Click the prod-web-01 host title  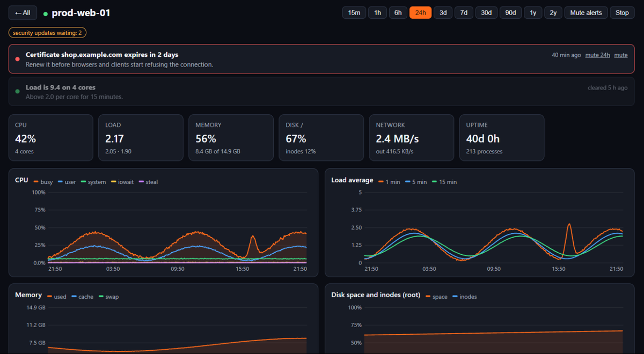(81, 13)
